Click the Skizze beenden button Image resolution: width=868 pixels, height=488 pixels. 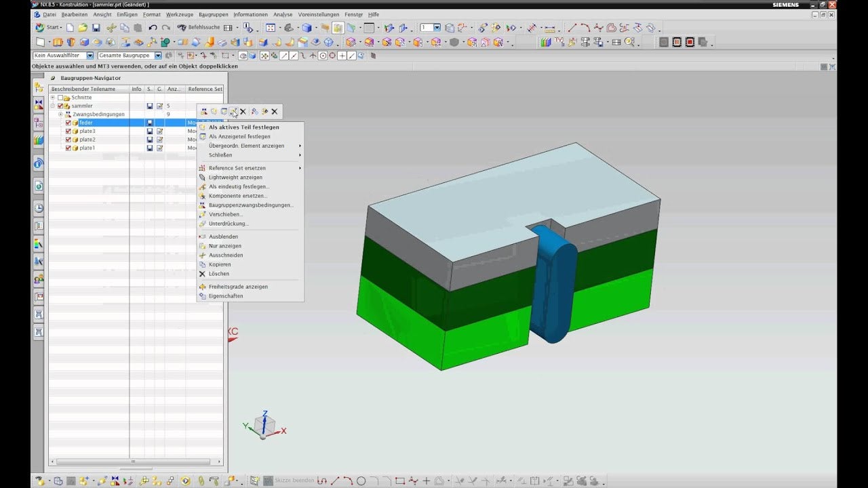coord(290,481)
